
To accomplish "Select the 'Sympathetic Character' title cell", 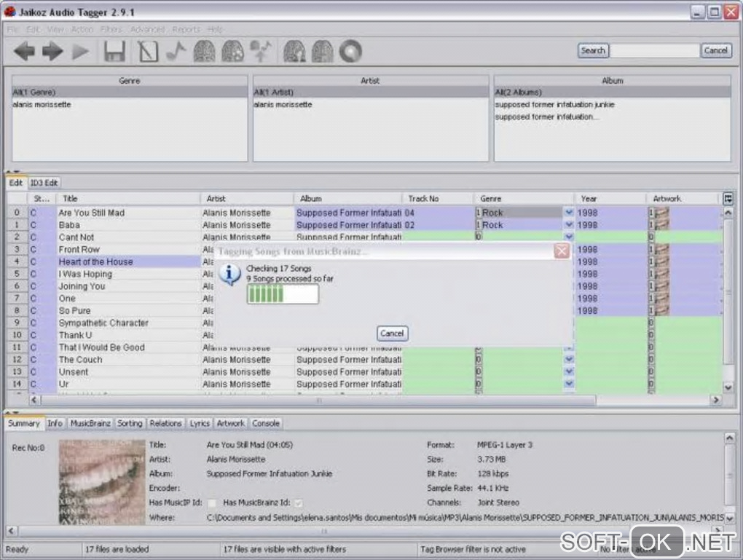I will pyautogui.click(x=128, y=323).
